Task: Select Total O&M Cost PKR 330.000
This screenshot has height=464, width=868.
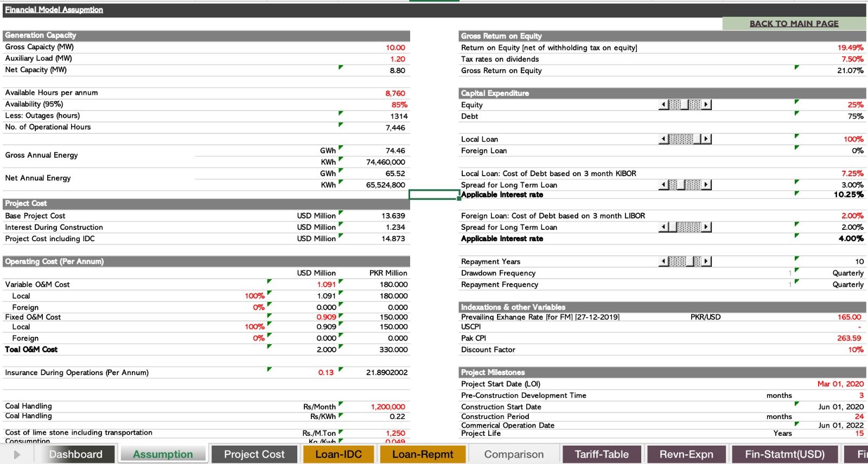Action: coord(393,350)
